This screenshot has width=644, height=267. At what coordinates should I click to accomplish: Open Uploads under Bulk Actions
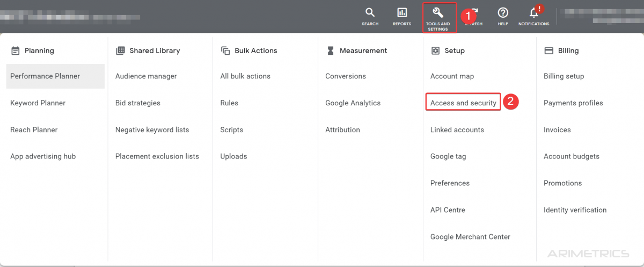tap(233, 156)
